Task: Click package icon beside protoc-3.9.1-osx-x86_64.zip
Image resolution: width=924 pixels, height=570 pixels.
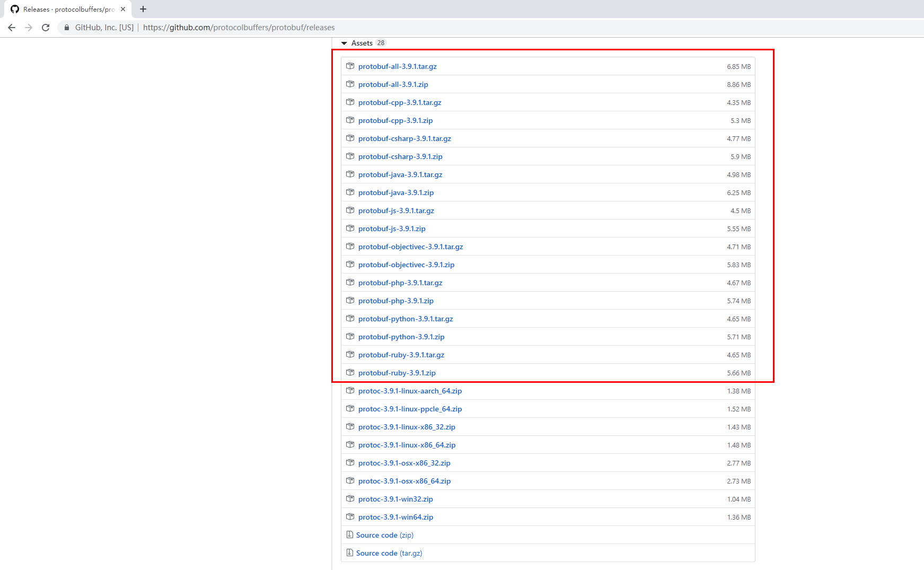Action: tap(350, 480)
